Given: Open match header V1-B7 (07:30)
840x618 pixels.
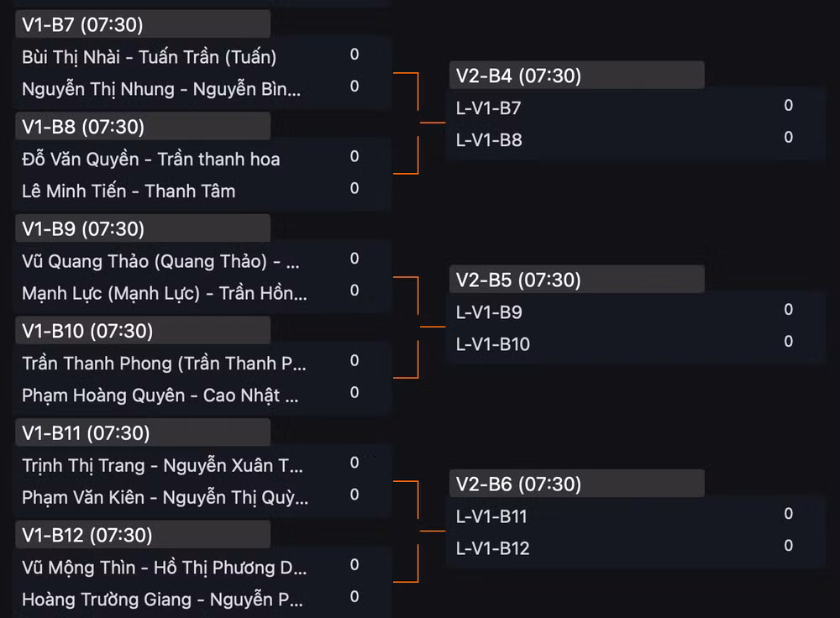Looking at the screenshot, I should (143, 24).
